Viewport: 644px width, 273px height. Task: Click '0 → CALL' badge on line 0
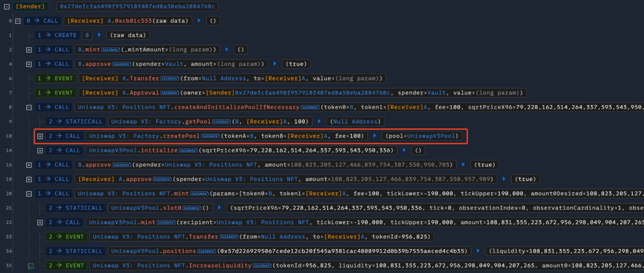tap(43, 20)
